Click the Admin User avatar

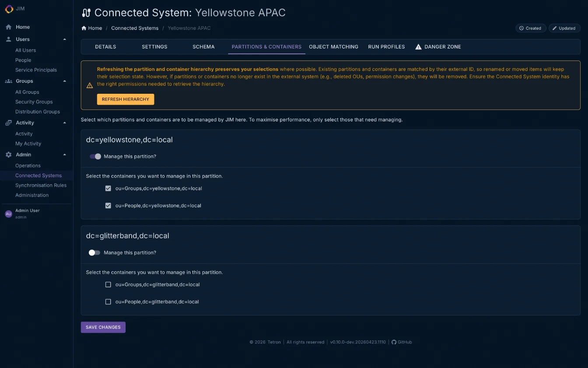coord(8,213)
